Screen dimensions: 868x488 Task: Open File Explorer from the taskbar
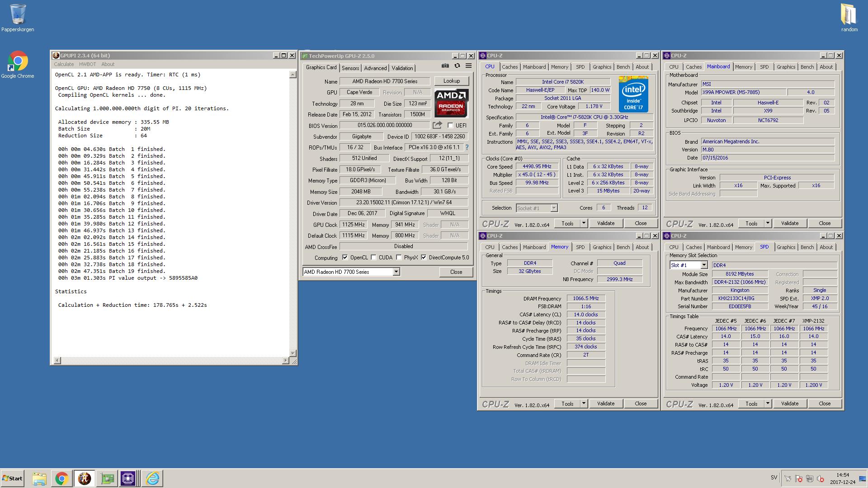pos(39,479)
